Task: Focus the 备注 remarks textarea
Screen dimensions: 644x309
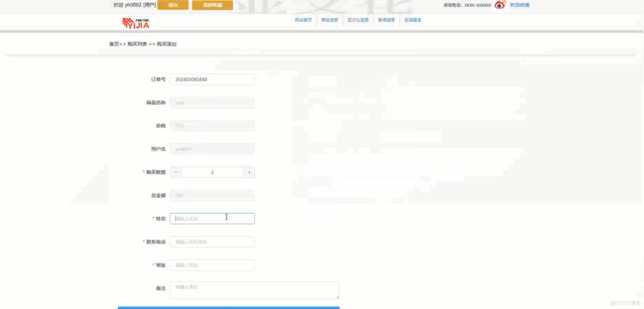Action: click(x=255, y=290)
